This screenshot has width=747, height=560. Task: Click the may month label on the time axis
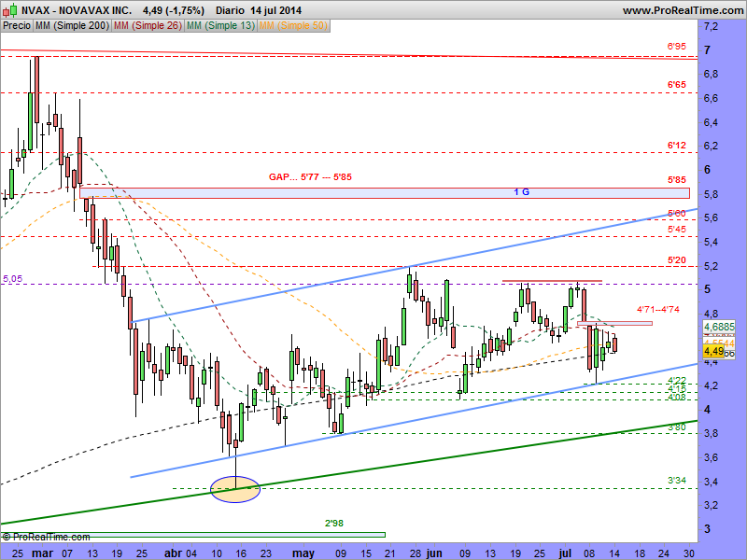(303, 553)
